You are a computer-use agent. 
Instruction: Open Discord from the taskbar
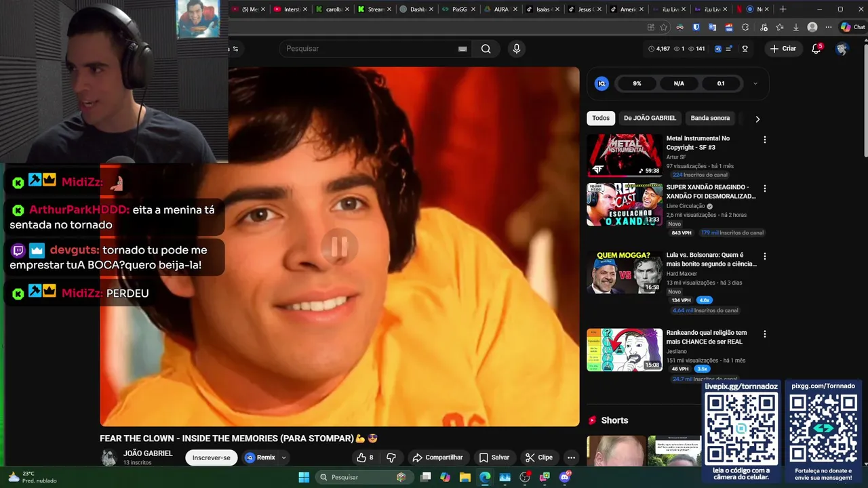click(x=565, y=477)
